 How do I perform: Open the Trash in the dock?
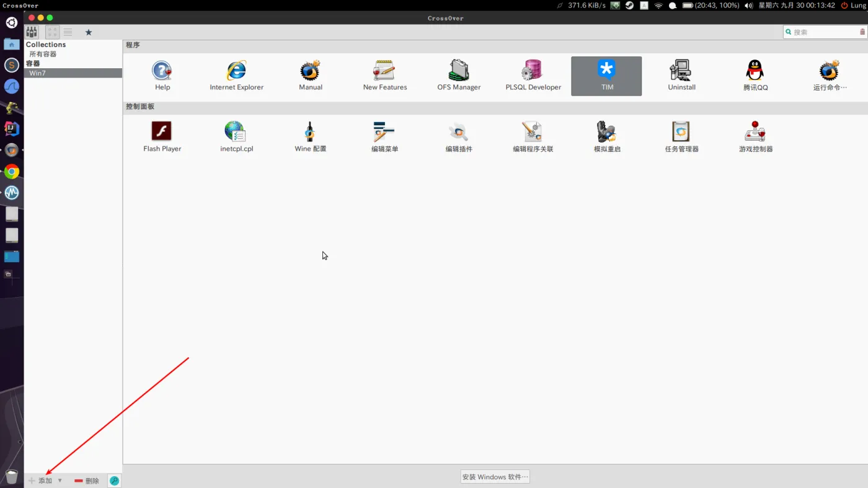coord(12,476)
